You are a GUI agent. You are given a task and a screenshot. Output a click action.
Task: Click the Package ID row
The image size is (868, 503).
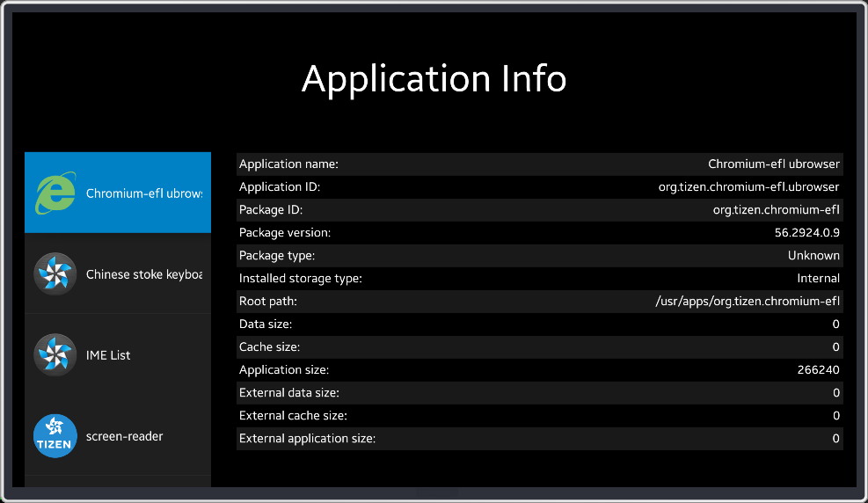(539, 209)
